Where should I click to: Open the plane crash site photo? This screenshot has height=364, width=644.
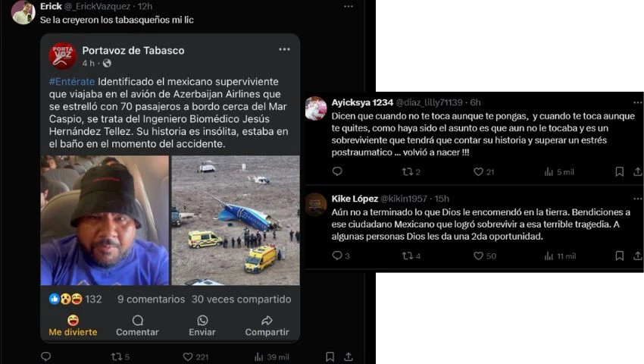[236, 220]
